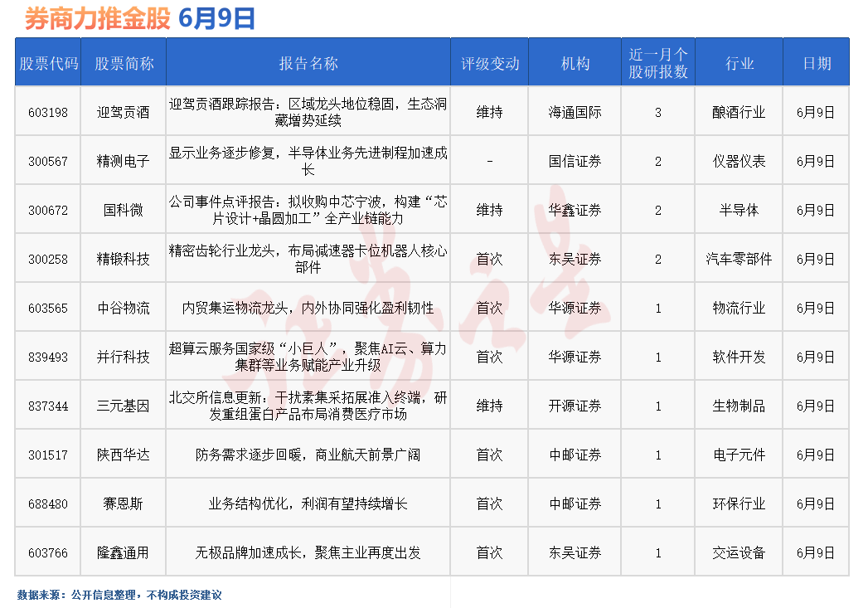The image size is (868, 608).
Task: Click the 机构 column header
Action: tap(575, 63)
